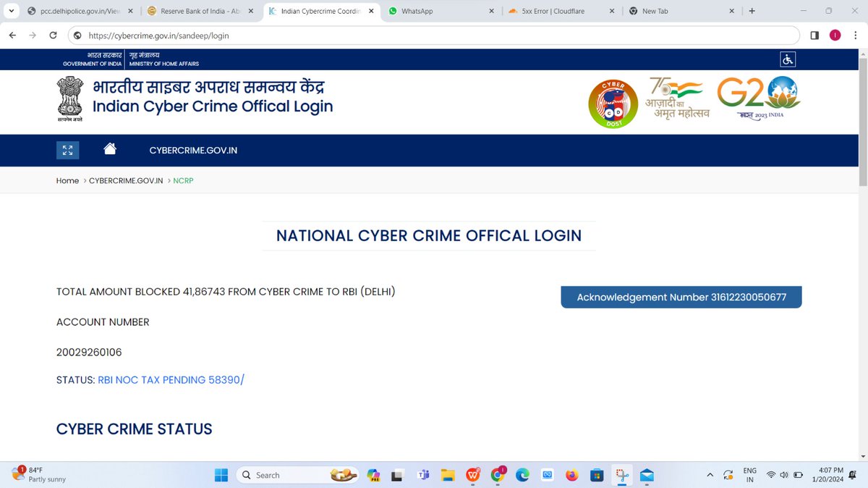Open site information via the address bar globe
This screenshot has height=488, width=868.
pos(76,35)
